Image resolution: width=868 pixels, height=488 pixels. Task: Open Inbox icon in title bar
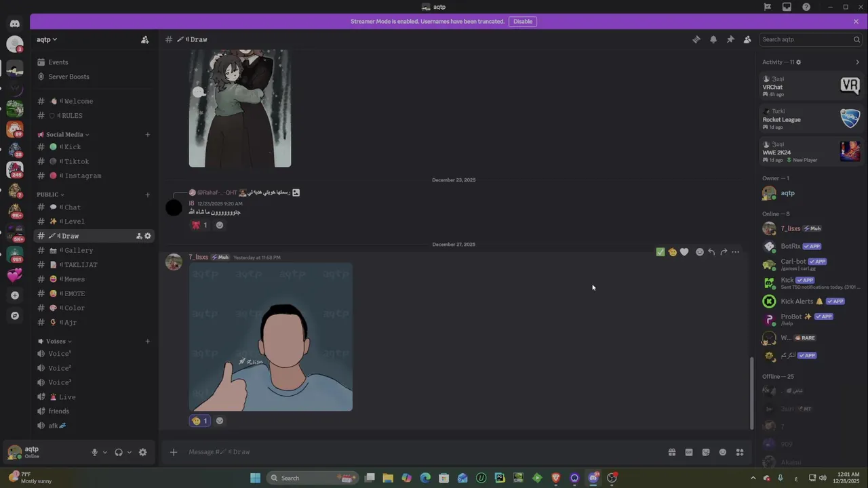pyautogui.click(x=787, y=7)
